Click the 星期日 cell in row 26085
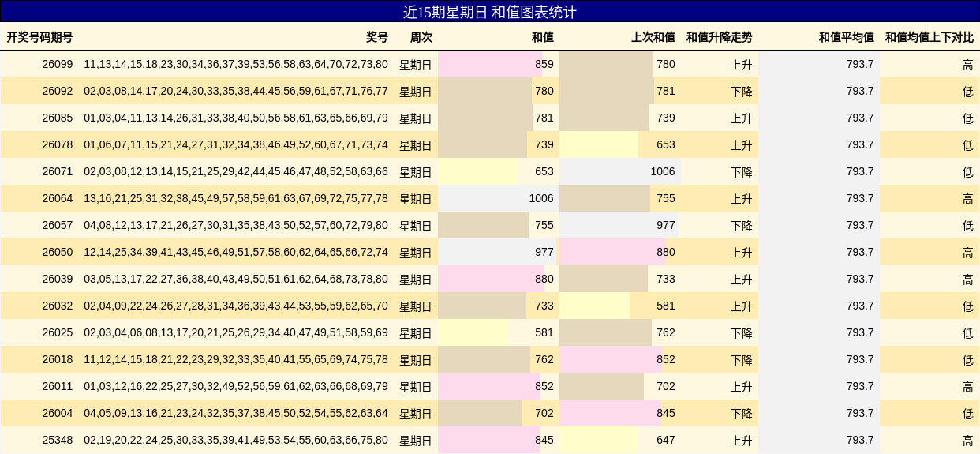This screenshot has height=454, width=980. [x=416, y=118]
